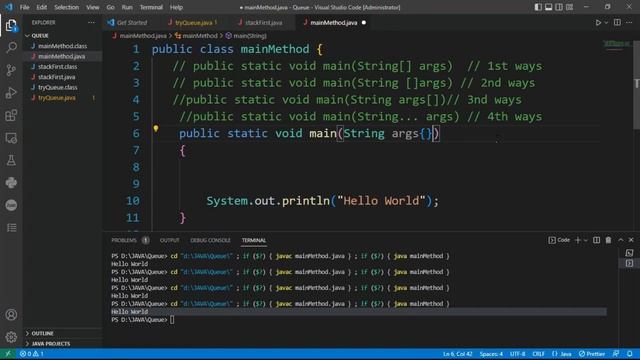Switch to the tryQueue.java tab
Image resolution: width=640 pixels, height=360 pixels.
pos(193,22)
